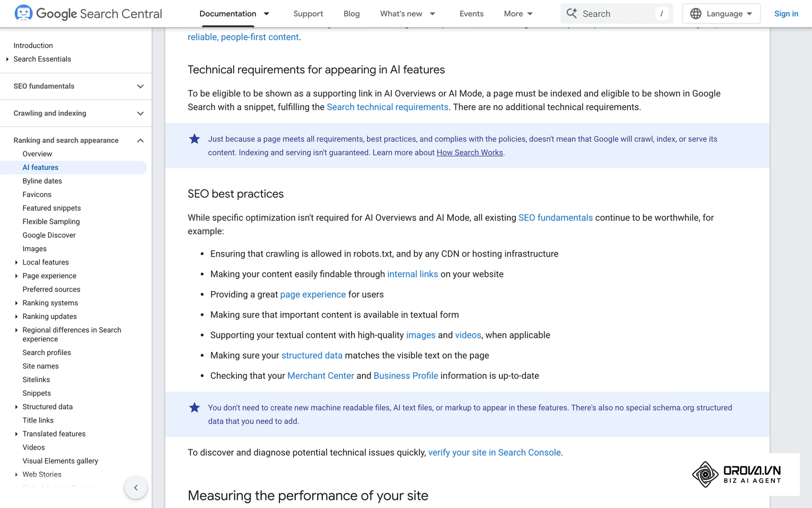
Task: Open Featured snippets sidebar item
Action: coord(52,208)
